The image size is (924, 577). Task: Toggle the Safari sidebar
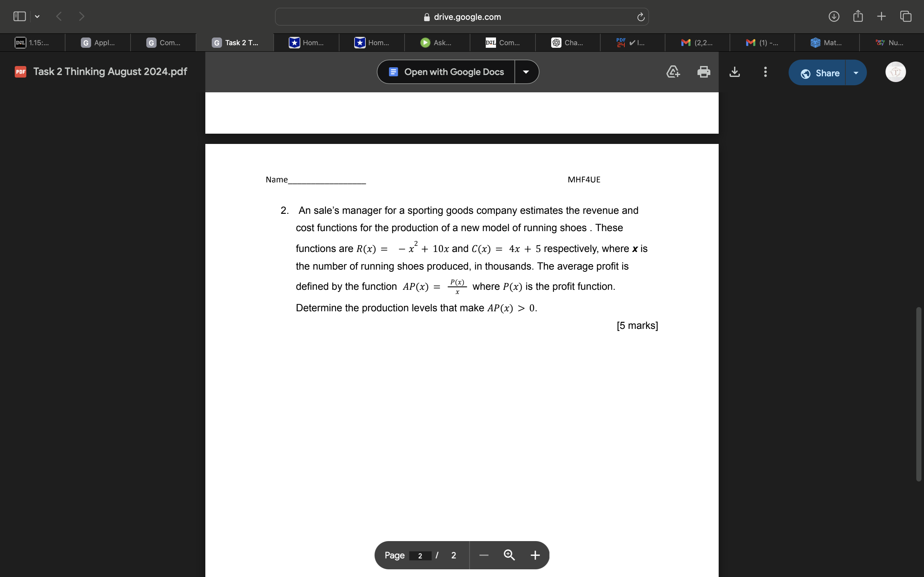click(19, 16)
